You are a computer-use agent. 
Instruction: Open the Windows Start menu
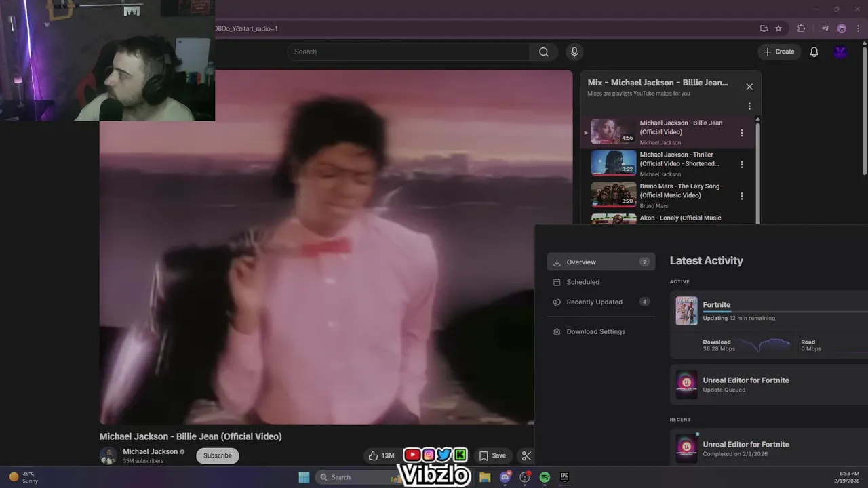[304, 477]
